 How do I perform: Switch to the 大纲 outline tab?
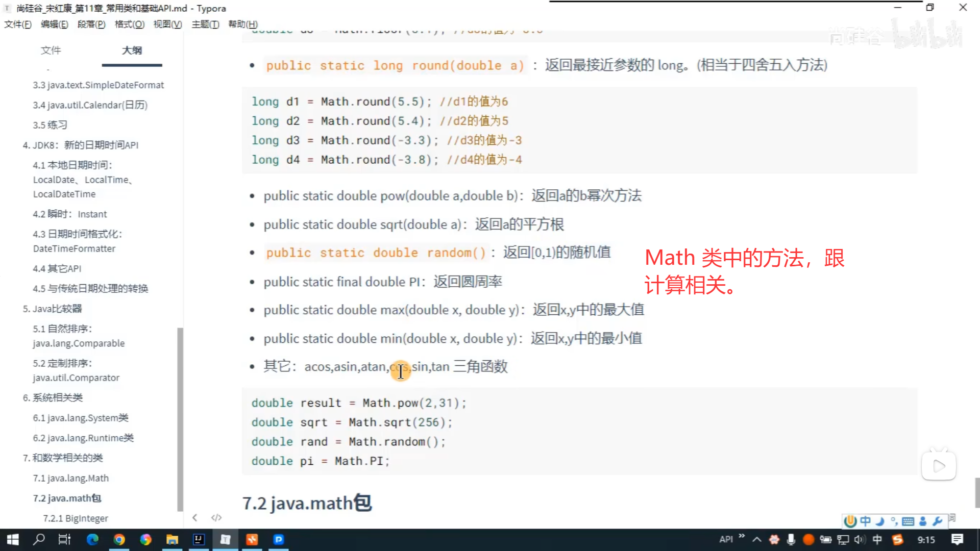[132, 50]
